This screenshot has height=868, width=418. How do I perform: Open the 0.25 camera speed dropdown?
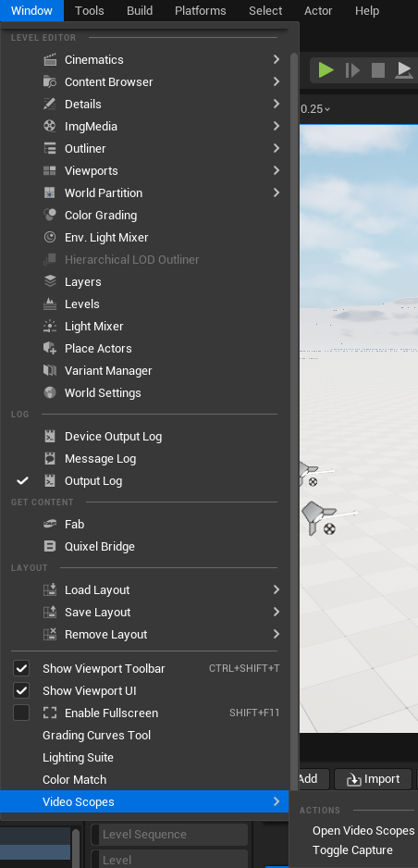315,109
